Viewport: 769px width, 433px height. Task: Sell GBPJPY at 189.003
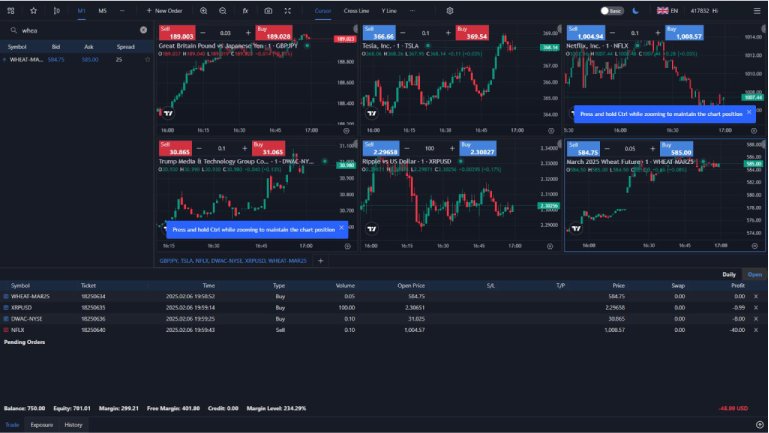[177, 33]
